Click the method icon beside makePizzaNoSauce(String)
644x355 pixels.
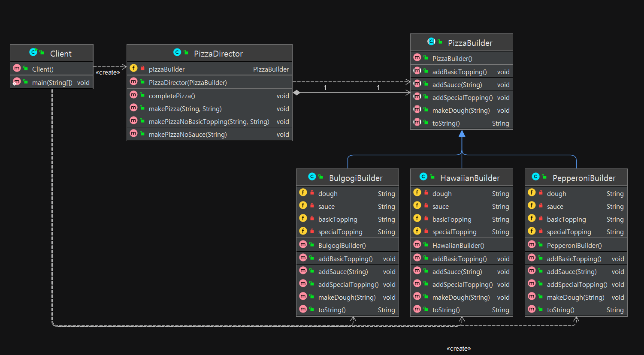coord(133,133)
